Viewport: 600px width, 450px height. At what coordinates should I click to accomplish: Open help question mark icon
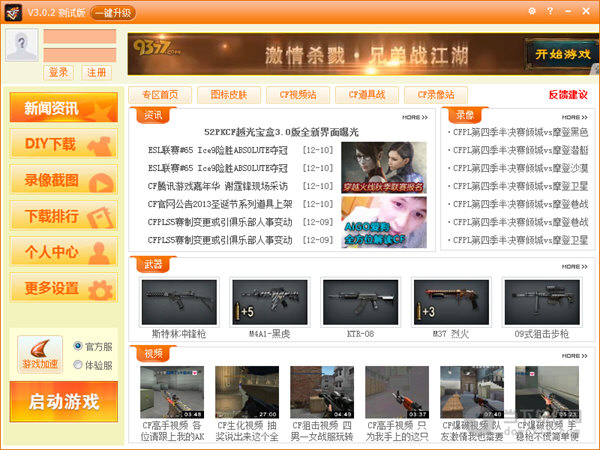click(x=550, y=11)
